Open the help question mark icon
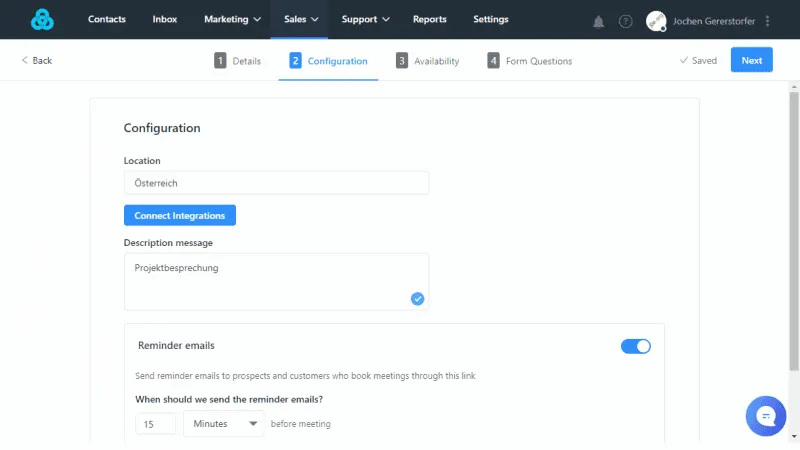 tap(626, 21)
